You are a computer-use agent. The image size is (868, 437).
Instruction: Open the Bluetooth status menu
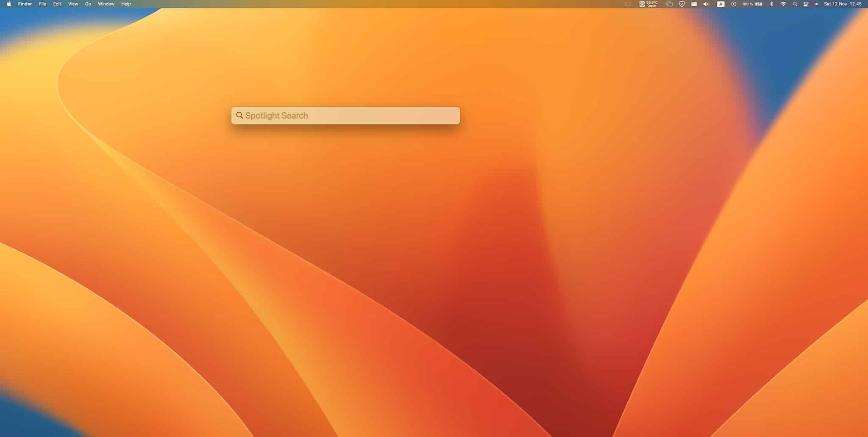[x=771, y=4]
